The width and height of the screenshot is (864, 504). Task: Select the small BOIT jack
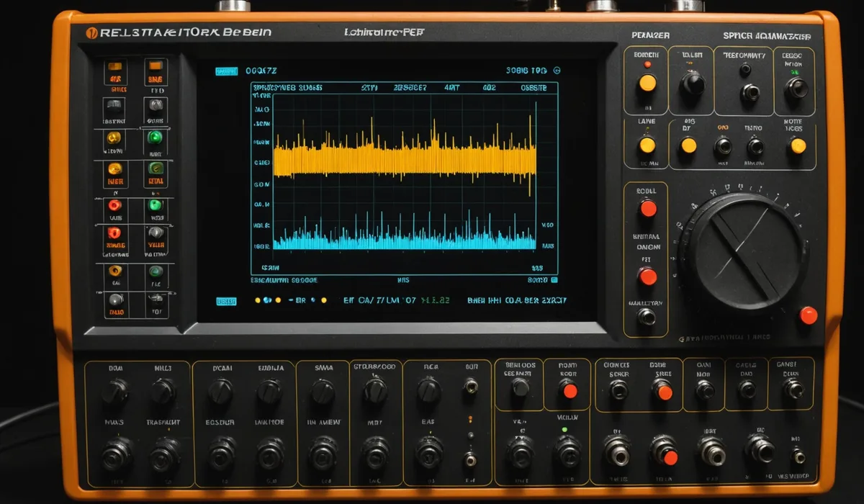470,385
